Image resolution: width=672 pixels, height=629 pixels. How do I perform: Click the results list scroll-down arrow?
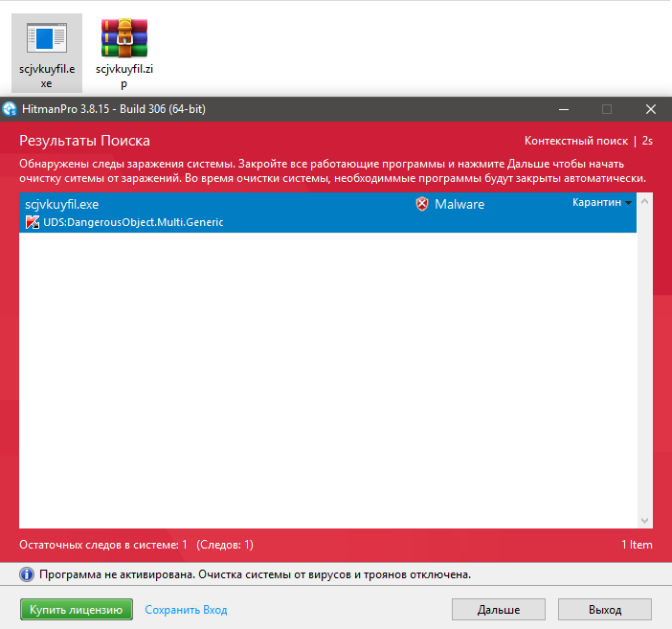[x=644, y=520]
